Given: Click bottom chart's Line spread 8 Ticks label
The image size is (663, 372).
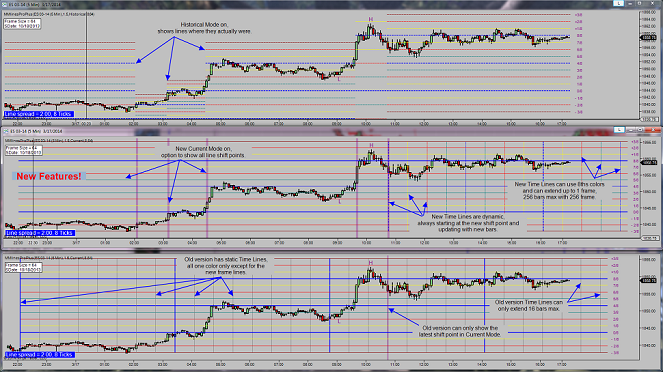Looking at the screenshot, I should [40, 355].
